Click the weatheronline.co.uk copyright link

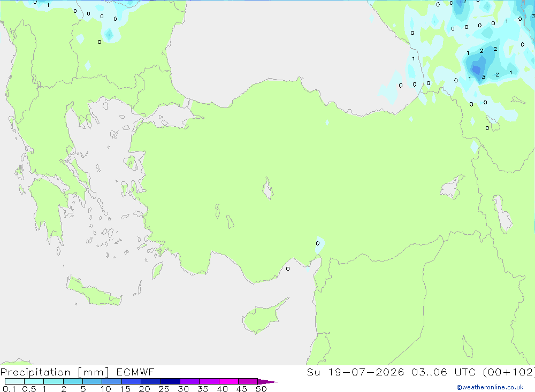click(490, 387)
